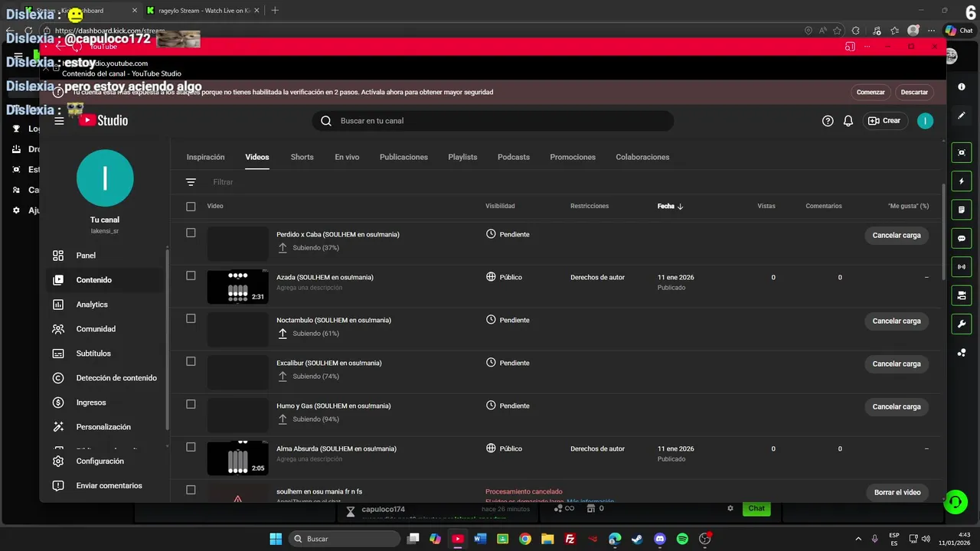The width and height of the screenshot is (980, 551).
Task: Tick the select-all videos checkbox
Action: pos(191,207)
